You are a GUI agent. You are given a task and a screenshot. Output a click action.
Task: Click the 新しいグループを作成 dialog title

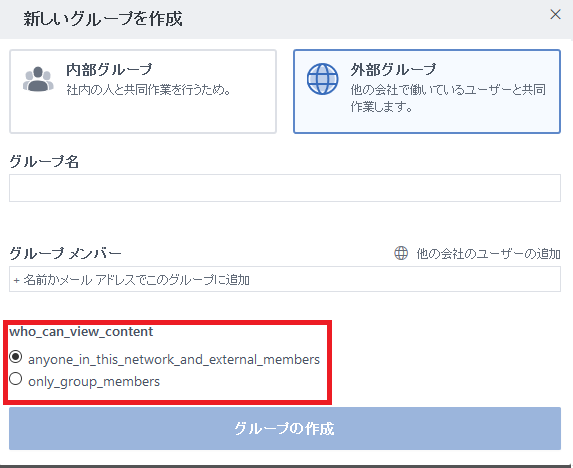[103, 19]
